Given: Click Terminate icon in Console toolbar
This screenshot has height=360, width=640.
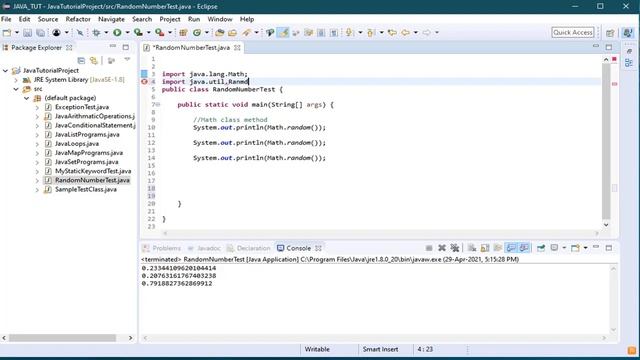Looking at the screenshot, I should click(x=429, y=248).
